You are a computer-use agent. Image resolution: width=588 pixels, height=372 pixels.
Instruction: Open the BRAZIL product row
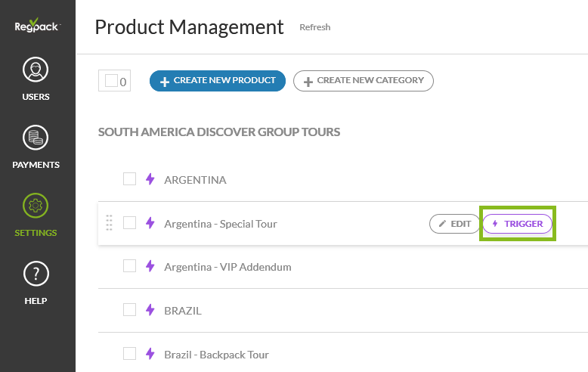click(183, 311)
